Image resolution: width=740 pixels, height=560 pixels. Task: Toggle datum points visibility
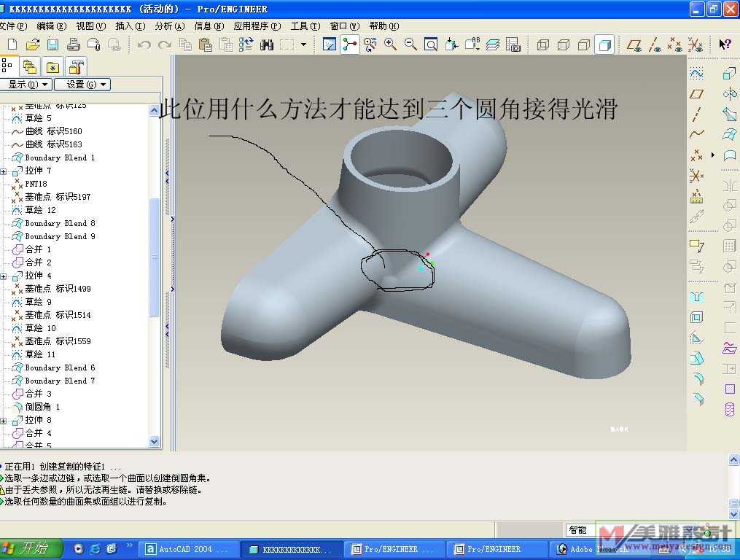(675, 44)
